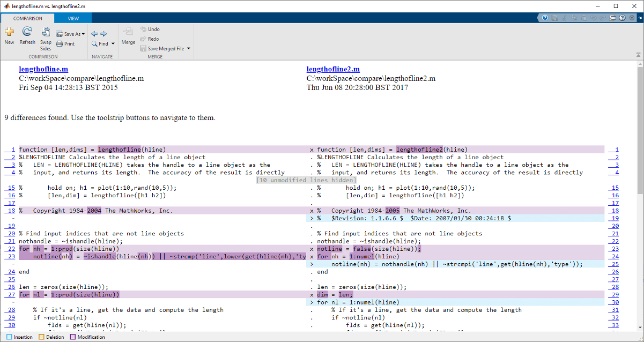Click second help icon next to switch windows
The width and height of the screenshot is (644, 342).
tap(622, 18)
